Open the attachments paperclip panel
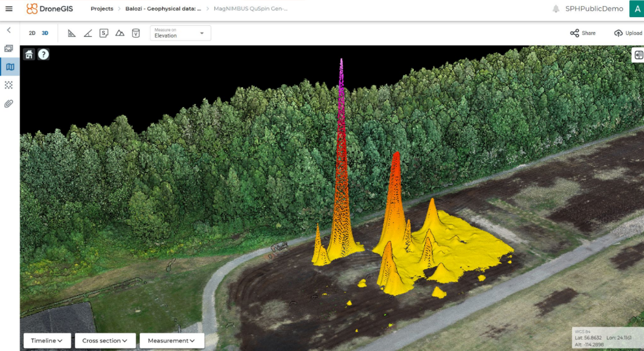Image resolution: width=644 pixels, height=351 pixels. point(9,103)
